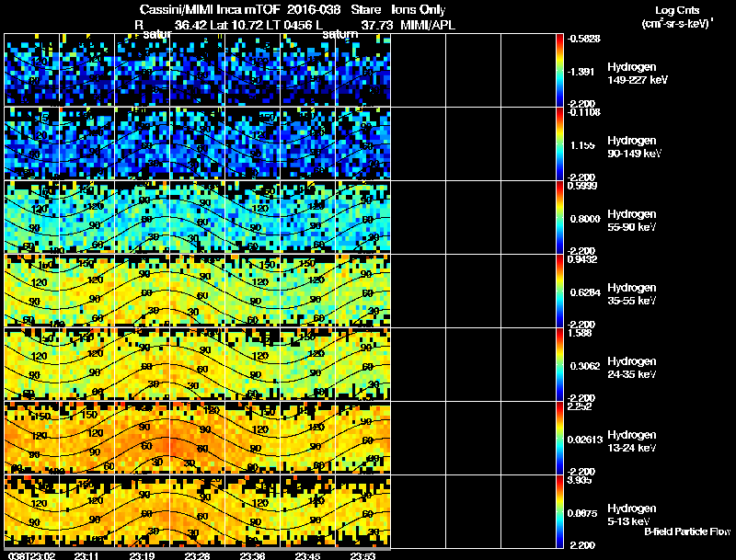Viewport: 736px width, 560px height.
Task: Open the 149-227 keV frame above 038T23:02
Action: 31,70
